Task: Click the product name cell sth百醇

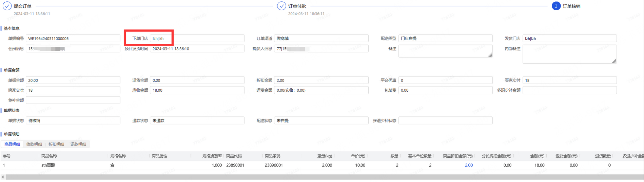Action: tap(48, 165)
